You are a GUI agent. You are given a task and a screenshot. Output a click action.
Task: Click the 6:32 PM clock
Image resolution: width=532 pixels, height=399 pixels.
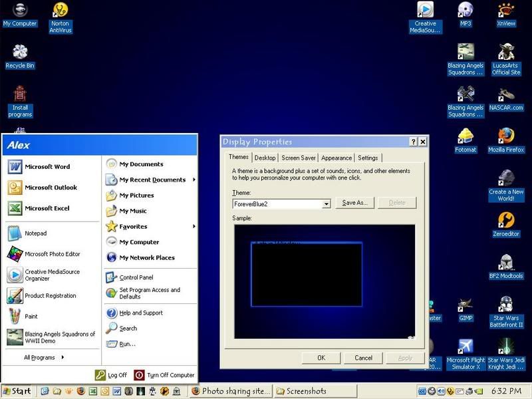[x=506, y=391]
